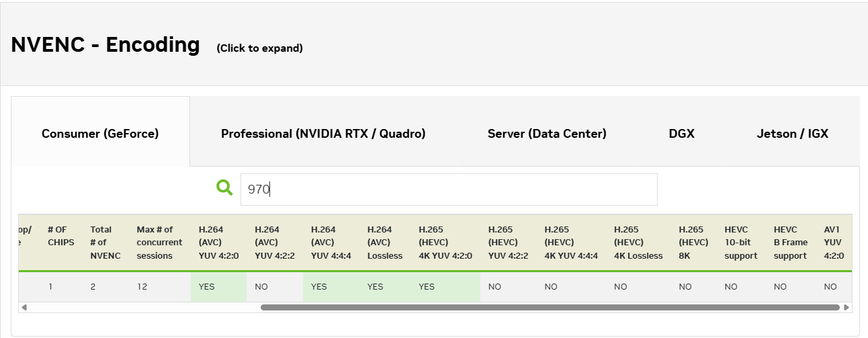Click the "H.265 (HEVC) 4K YUV 4:2:0" header
The image size is (868, 338).
point(445,243)
